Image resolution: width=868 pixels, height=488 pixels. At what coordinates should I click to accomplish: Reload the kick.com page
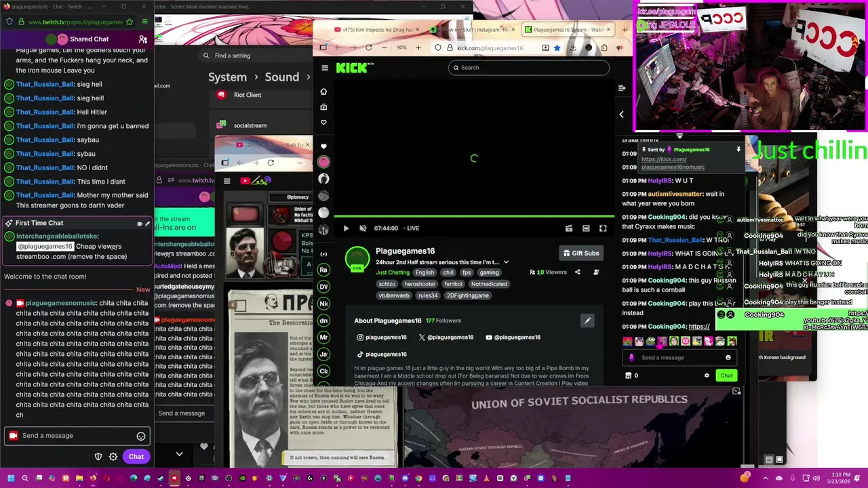368,47
